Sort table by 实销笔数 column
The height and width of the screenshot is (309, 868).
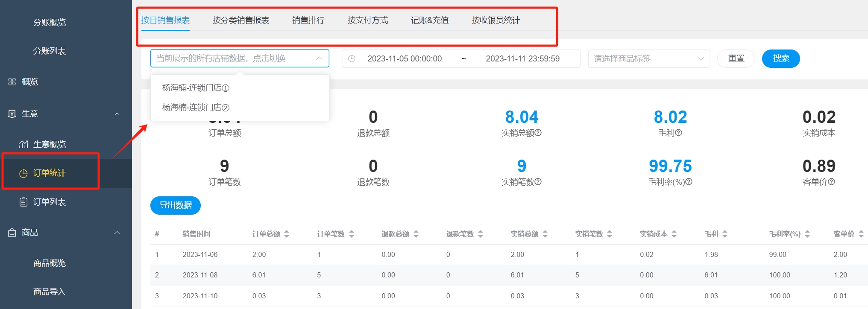click(x=610, y=234)
